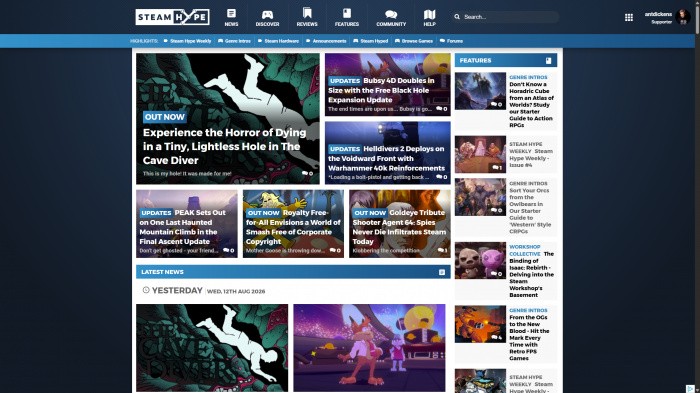This screenshot has height=393, width=700.
Task: Open PEAK Final Ascent Update article
Action: [x=183, y=227]
